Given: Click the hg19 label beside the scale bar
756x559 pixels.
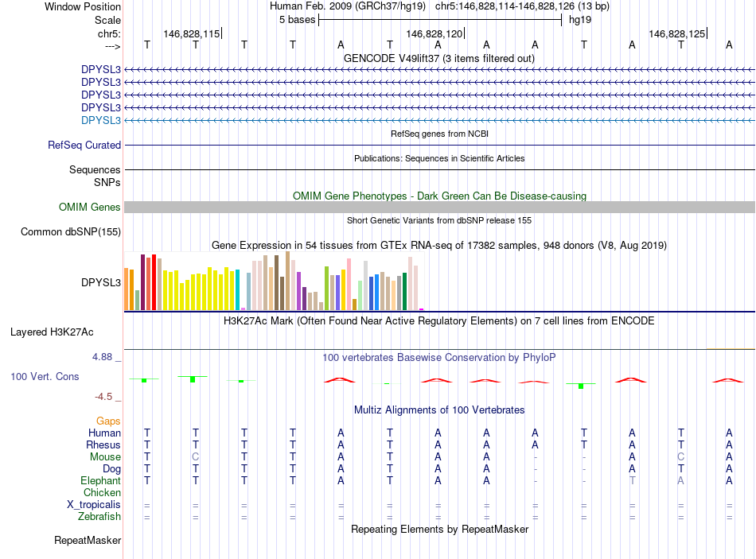Looking at the screenshot, I should [x=580, y=20].
